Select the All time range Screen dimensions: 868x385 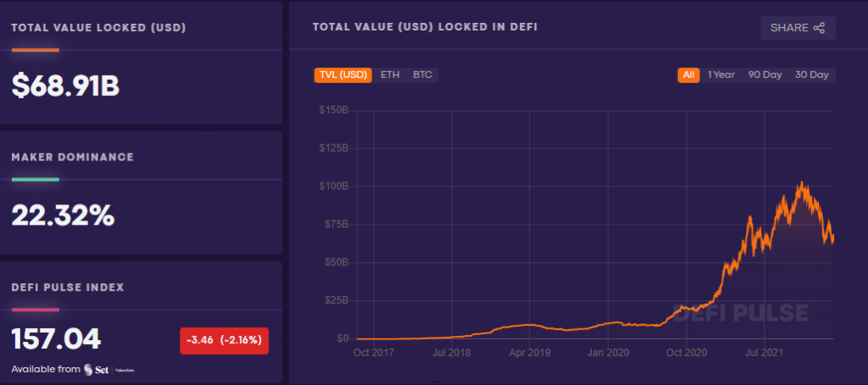(x=688, y=75)
